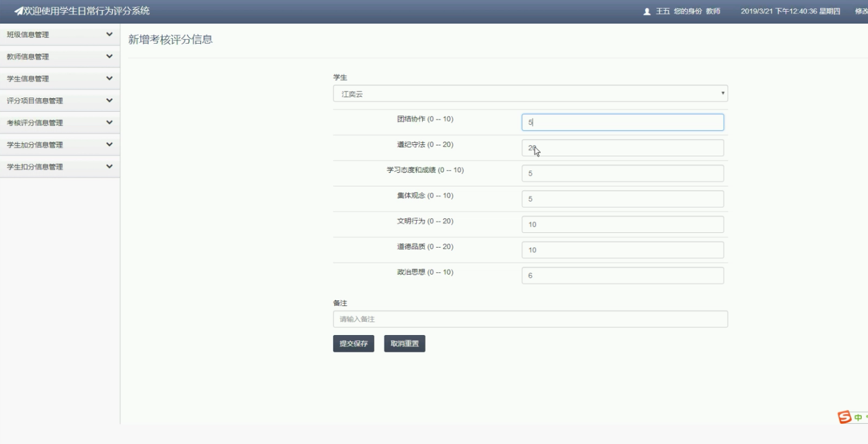Click the 团结协作 score input field

623,122
